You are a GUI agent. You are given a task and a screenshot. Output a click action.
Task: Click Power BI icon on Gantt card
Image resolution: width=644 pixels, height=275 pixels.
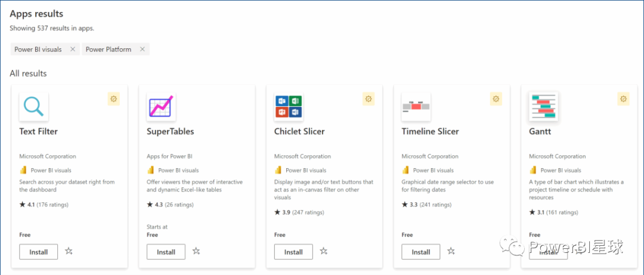(x=532, y=170)
